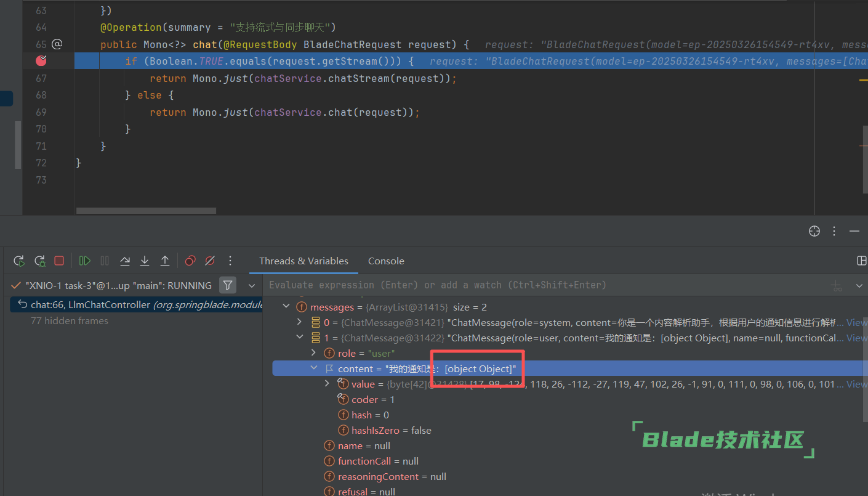Click the add watch icon in evaluate bar

(837, 285)
